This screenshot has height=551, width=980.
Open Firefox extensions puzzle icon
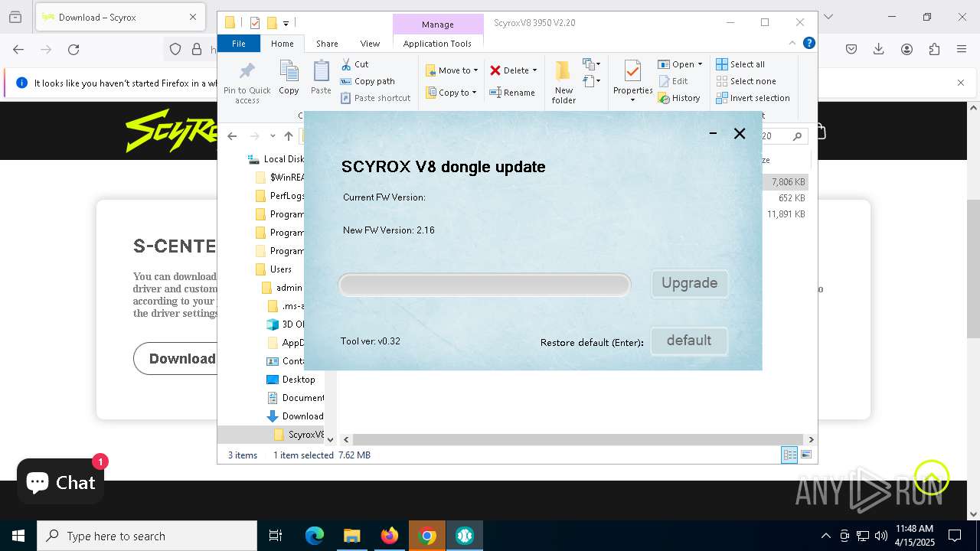tap(934, 50)
